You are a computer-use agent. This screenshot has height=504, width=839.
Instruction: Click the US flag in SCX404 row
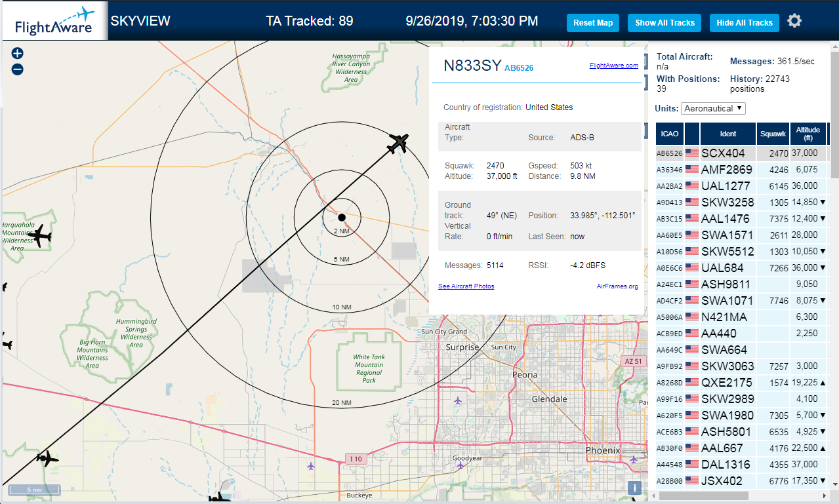[692, 153]
